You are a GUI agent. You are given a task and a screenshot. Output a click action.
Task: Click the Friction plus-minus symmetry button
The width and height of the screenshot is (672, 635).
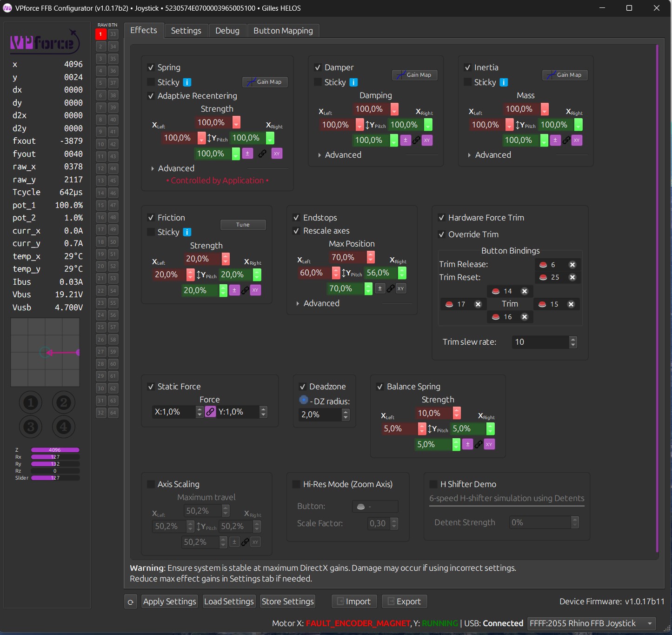pyautogui.click(x=234, y=290)
